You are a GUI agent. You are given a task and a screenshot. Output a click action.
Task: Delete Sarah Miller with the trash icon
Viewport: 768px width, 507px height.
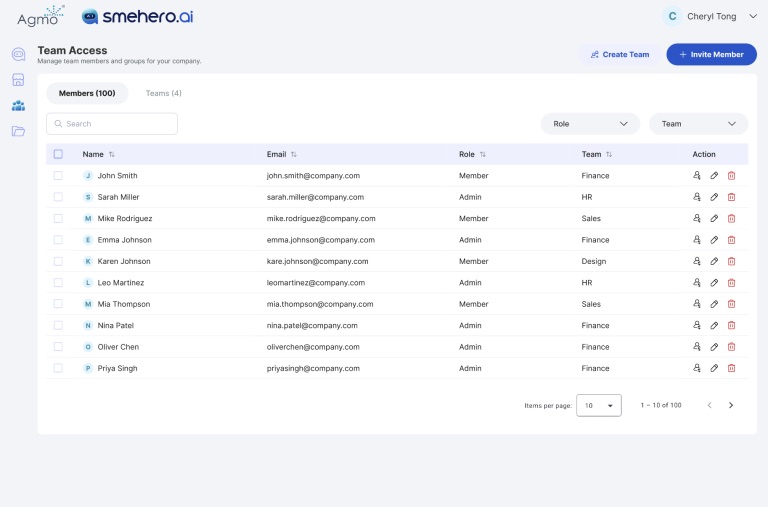(731, 197)
